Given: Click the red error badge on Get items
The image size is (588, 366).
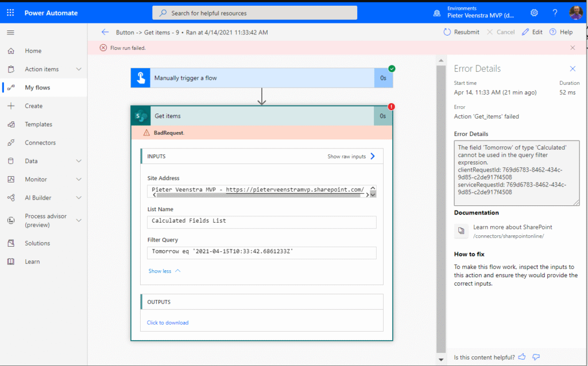Looking at the screenshot, I should point(391,107).
